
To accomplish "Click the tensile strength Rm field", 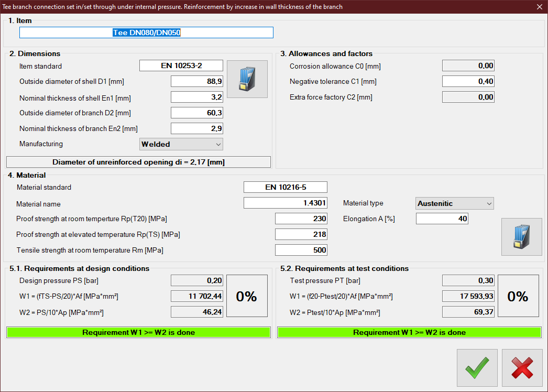I will (x=301, y=251).
